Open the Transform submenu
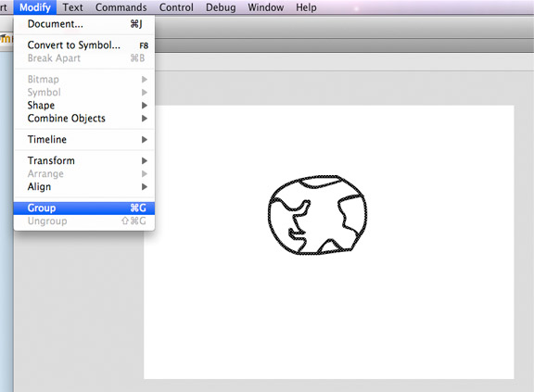The image size is (534, 392). [x=84, y=160]
